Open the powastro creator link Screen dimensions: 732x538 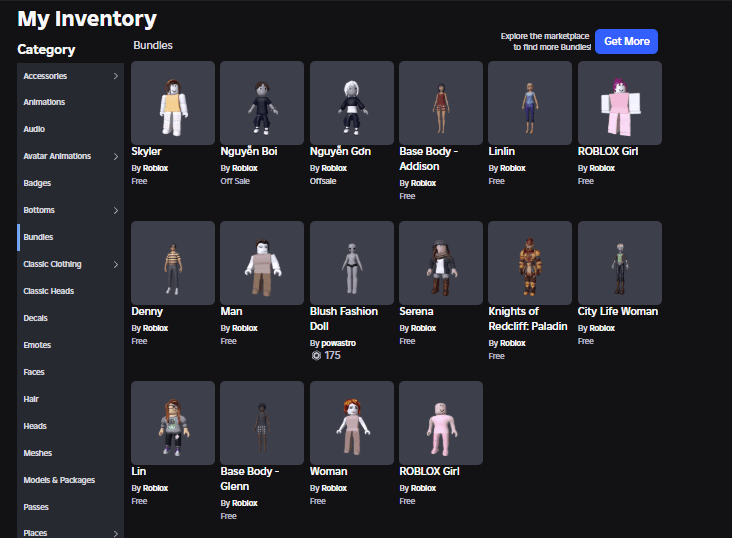[x=338, y=343]
